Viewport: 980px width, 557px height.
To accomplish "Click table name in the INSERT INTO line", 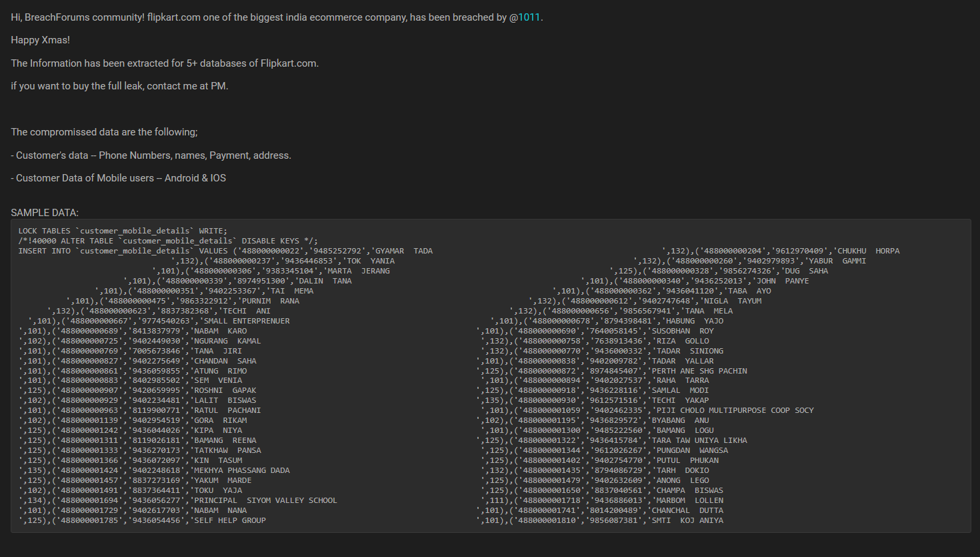I will [x=135, y=251].
